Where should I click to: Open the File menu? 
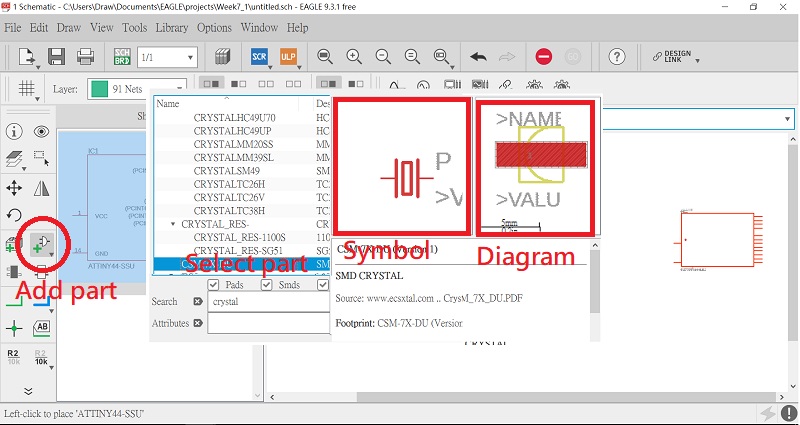13,28
